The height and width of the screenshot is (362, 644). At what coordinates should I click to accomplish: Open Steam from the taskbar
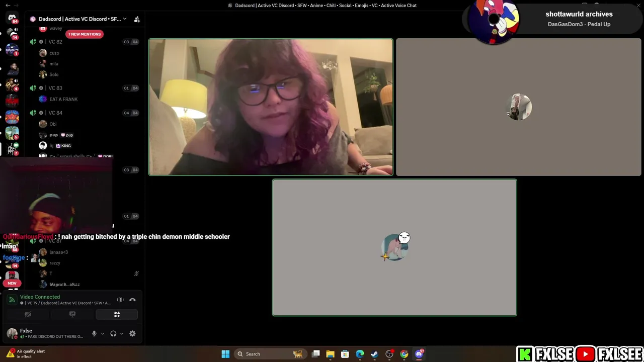374,354
